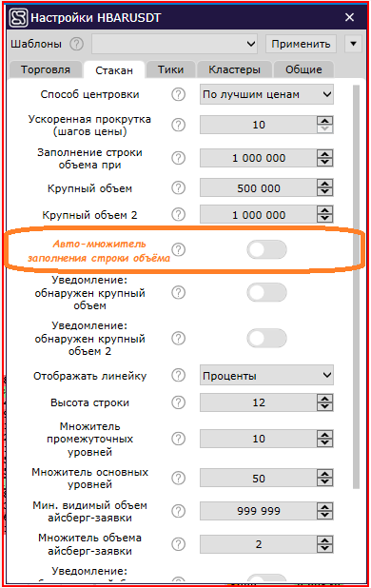Click help icon for Способ центровки
Screen dimensions: 371x588
coord(179,94)
